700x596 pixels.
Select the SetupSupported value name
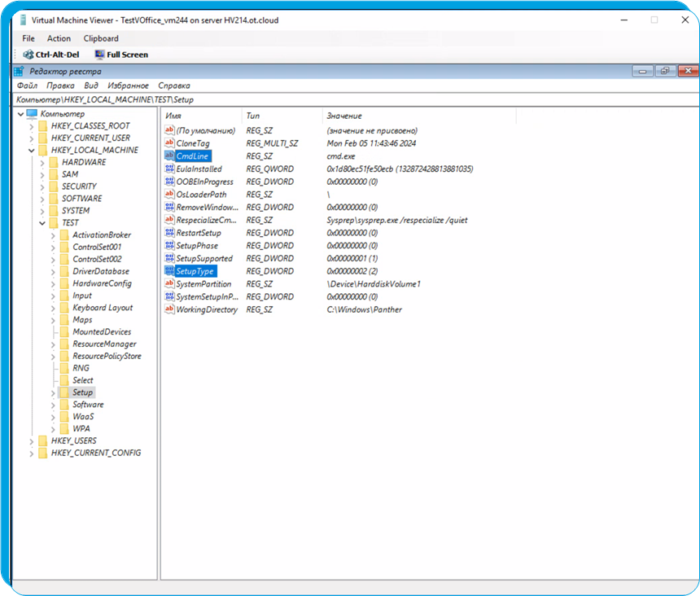204,258
